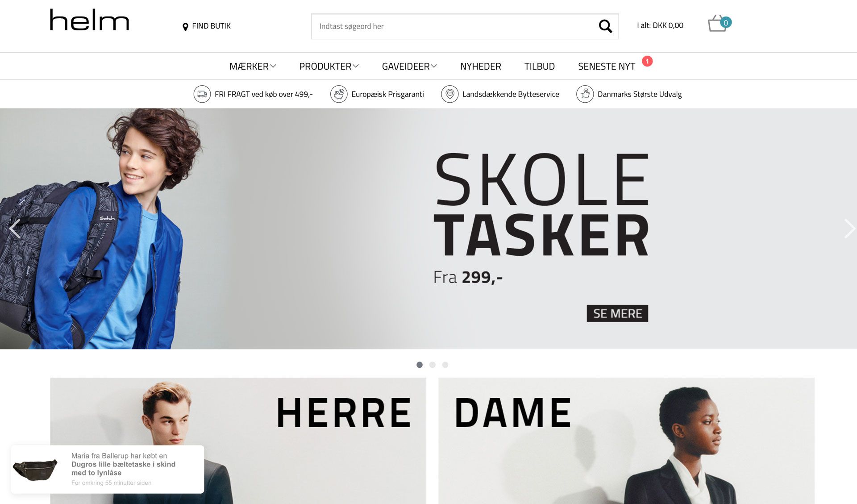Image resolution: width=857 pixels, height=504 pixels.
Task: Expand the Mærker dropdown menu
Action: click(x=253, y=67)
